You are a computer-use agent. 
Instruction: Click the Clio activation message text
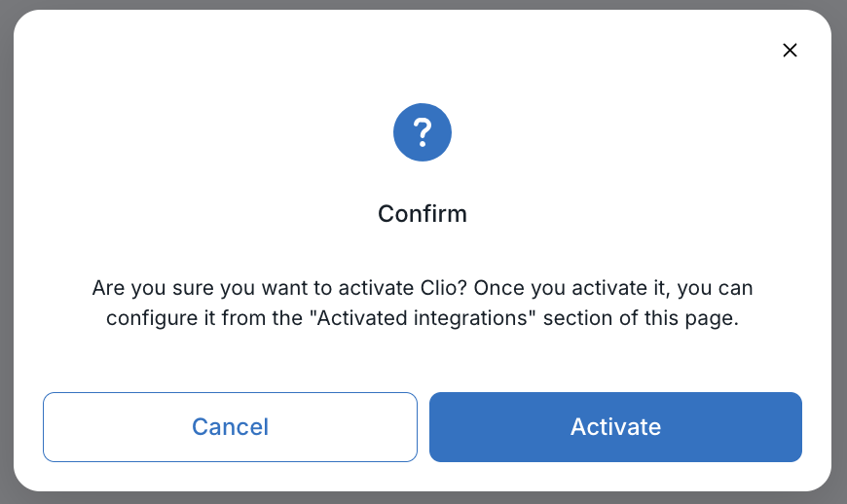tap(423, 304)
